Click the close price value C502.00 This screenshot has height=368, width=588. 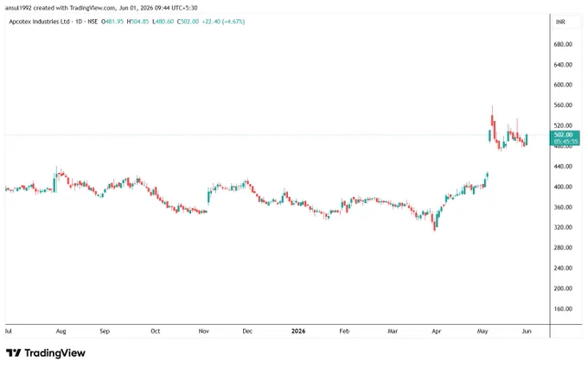(188, 22)
